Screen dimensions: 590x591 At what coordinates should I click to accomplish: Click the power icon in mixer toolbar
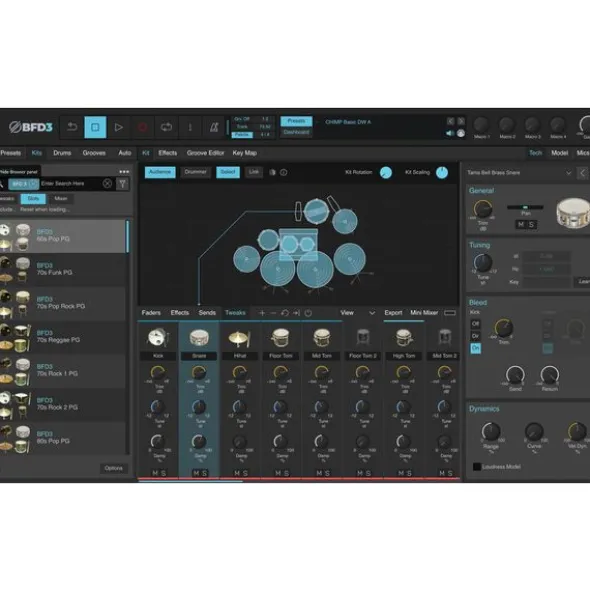coord(308,313)
